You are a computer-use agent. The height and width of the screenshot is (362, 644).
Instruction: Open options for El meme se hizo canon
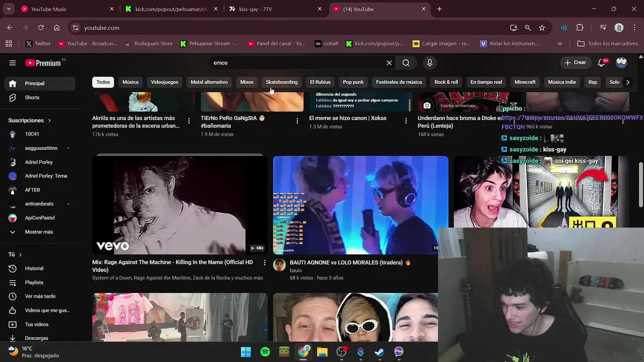click(406, 121)
